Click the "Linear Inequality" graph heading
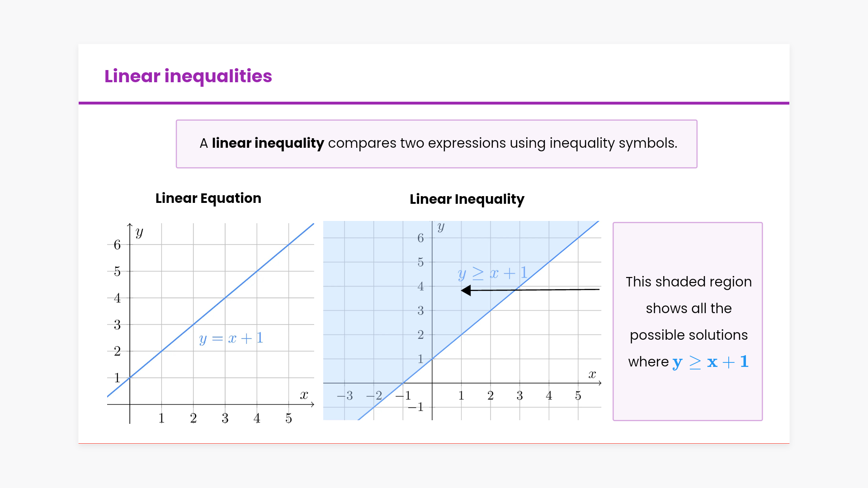 467,199
